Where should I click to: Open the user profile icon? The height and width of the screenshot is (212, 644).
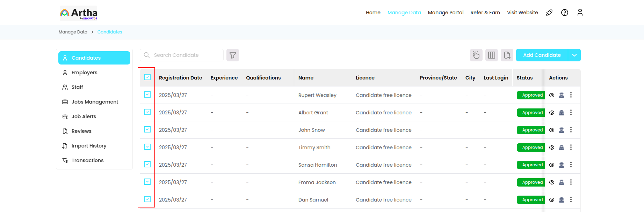click(580, 13)
